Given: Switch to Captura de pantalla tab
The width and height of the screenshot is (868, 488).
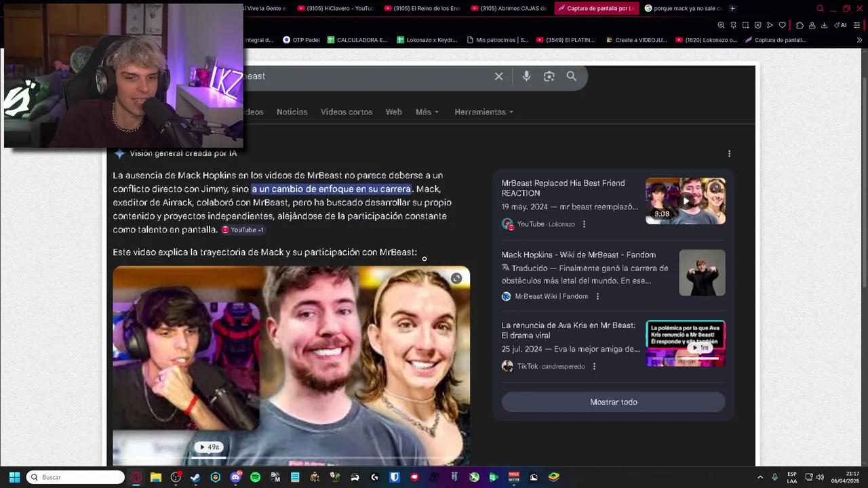Looking at the screenshot, I should (596, 8).
